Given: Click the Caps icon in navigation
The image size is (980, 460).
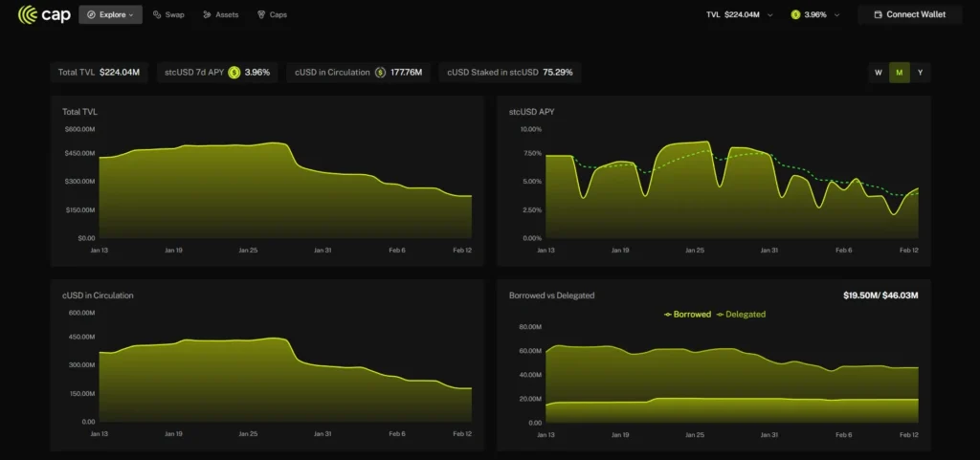Looking at the screenshot, I should tap(261, 15).
